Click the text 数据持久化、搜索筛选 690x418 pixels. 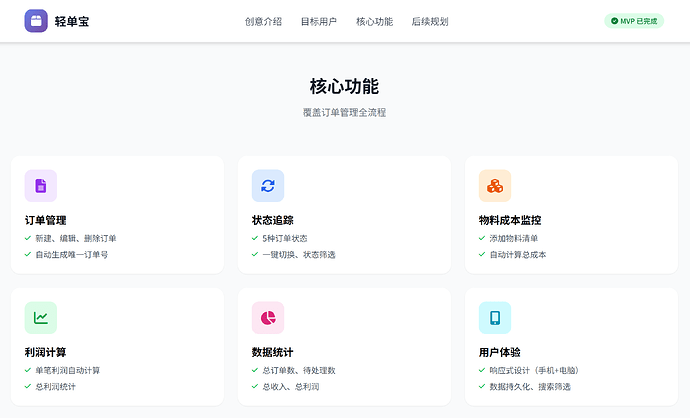tap(530, 387)
